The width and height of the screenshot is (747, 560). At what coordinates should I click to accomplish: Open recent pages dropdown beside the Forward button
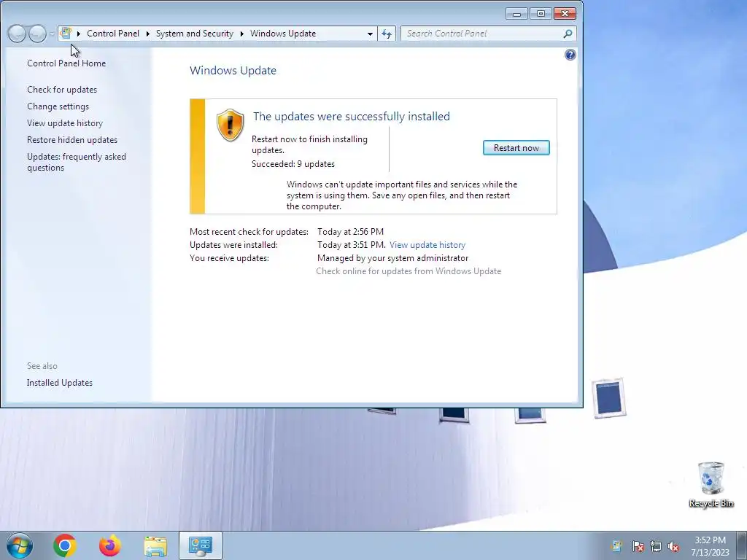(x=52, y=34)
